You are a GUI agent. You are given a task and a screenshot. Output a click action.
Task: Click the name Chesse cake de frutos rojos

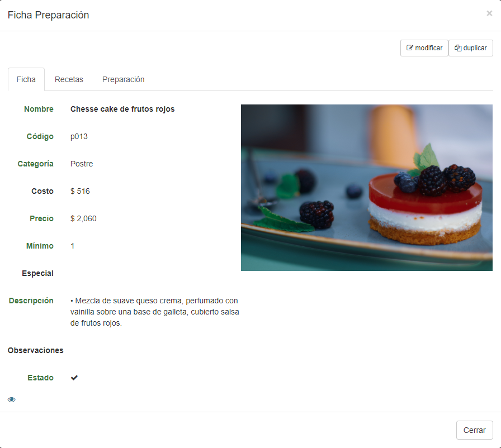click(x=122, y=109)
